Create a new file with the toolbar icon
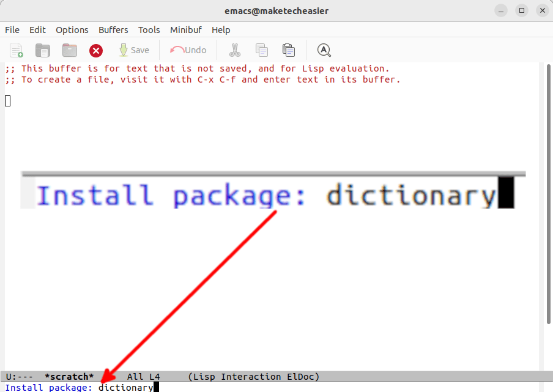 pyautogui.click(x=15, y=50)
